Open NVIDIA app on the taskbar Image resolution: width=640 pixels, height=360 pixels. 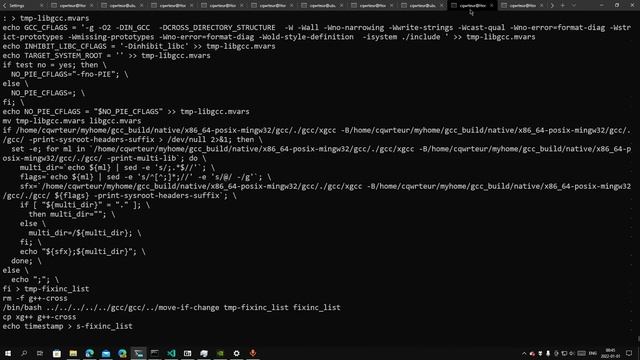click(x=220, y=353)
